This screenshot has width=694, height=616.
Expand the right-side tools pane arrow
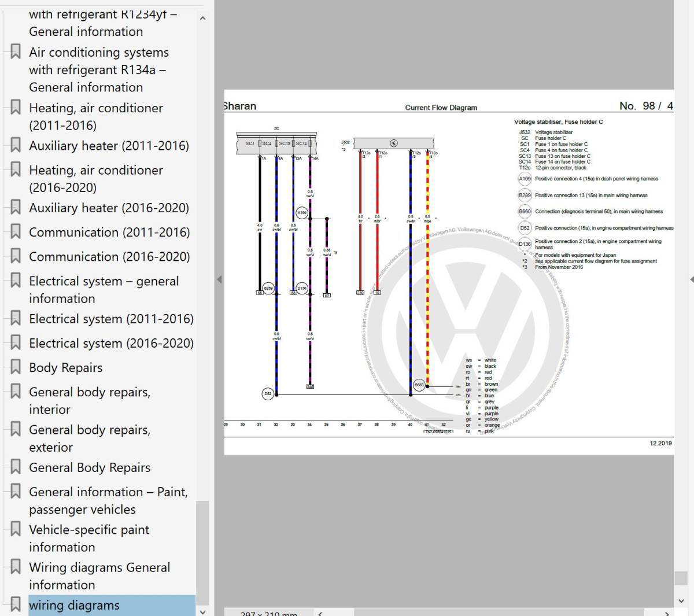pos(691,279)
